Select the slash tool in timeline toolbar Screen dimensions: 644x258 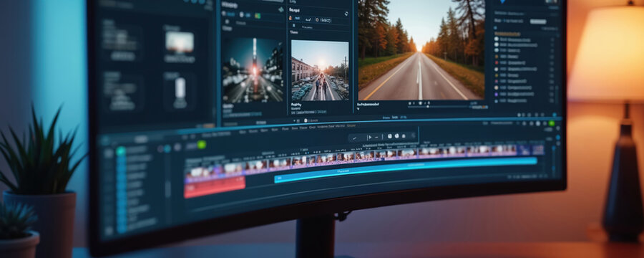tap(355, 138)
